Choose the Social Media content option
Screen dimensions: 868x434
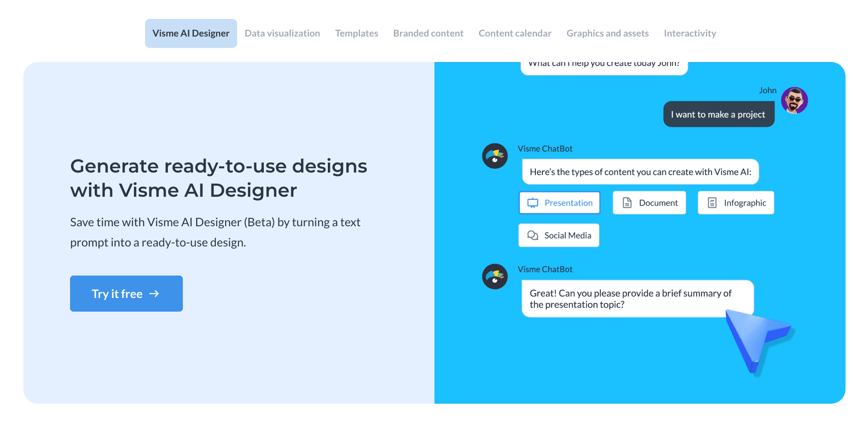click(x=559, y=235)
